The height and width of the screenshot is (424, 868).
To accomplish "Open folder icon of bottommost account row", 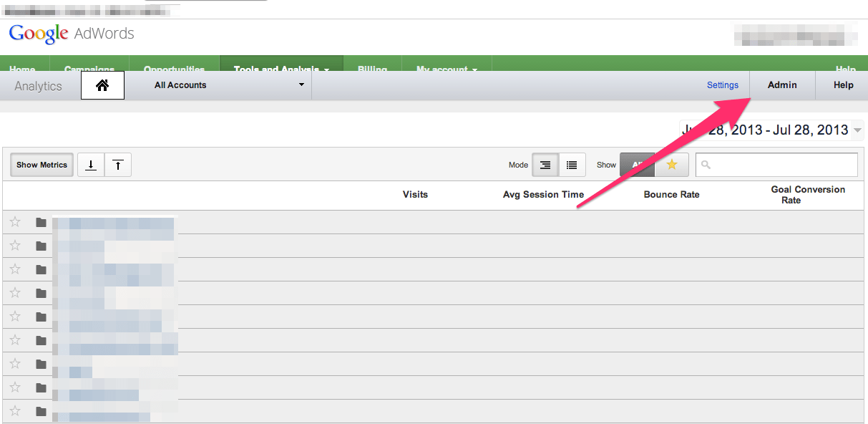I will tap(41, 411).
